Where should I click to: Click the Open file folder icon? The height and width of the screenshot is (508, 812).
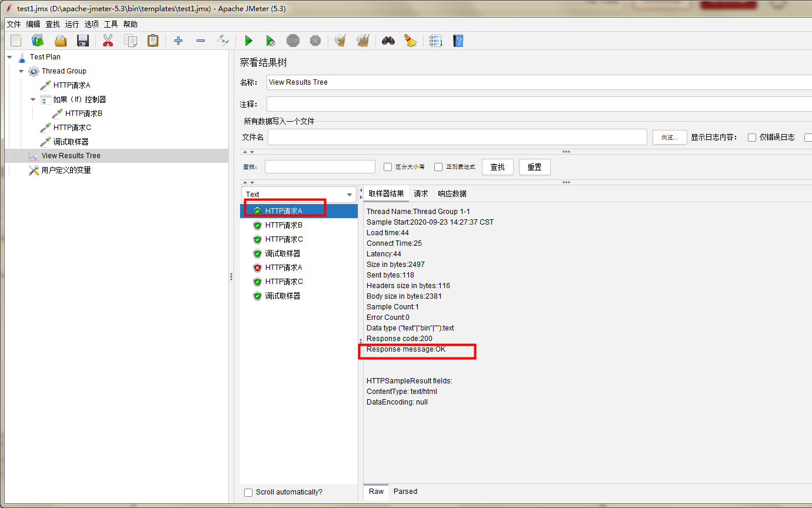(60, 41)
